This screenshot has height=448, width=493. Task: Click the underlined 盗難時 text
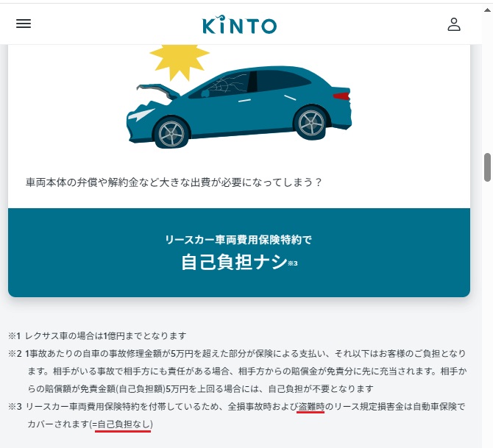(x=311, y=407)
